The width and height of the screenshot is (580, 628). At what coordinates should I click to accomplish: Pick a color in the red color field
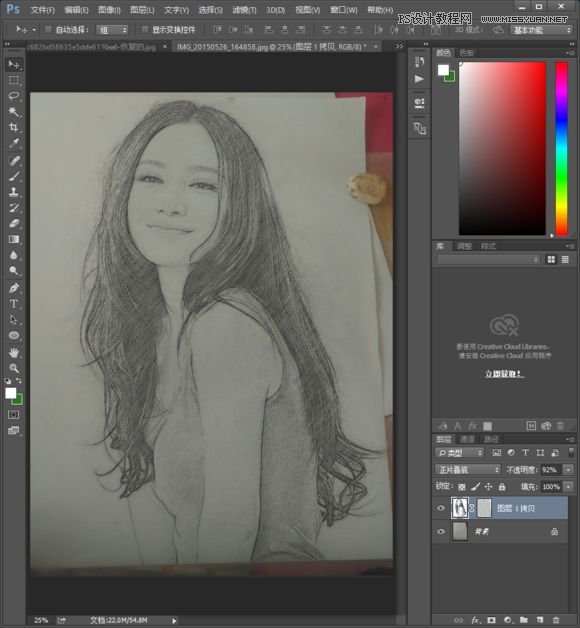[x=502, y=148]
